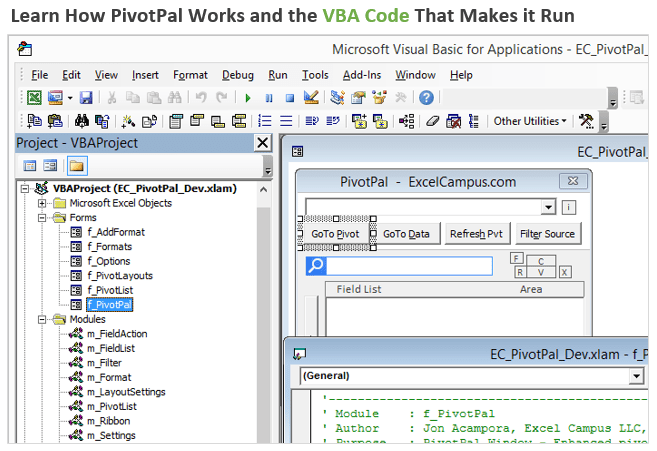Open the Other Utilities dropdown
Image resolution: width=657 pixels, height=451 pixels.
530,121
